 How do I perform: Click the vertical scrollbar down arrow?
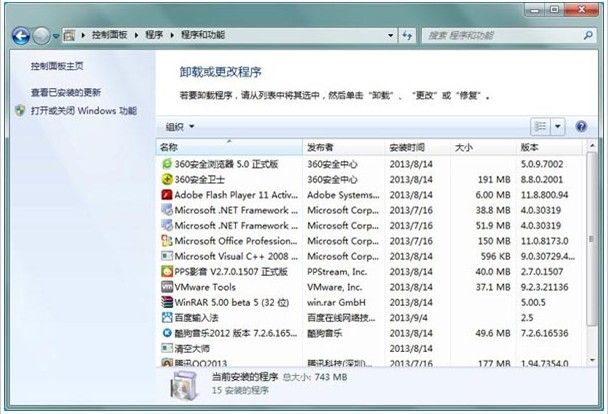pos(592,360)
